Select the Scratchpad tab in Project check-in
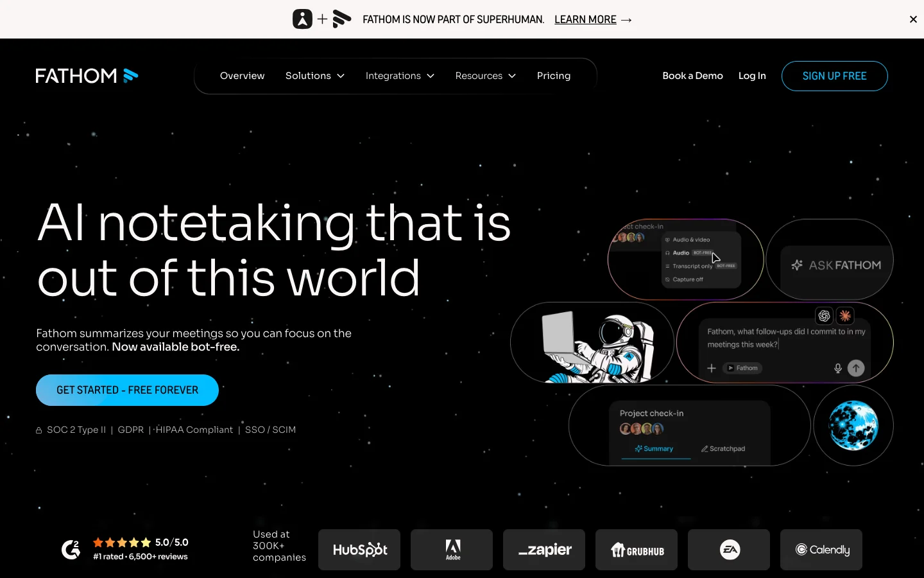 pyautogui.click(x=723, y=449)
